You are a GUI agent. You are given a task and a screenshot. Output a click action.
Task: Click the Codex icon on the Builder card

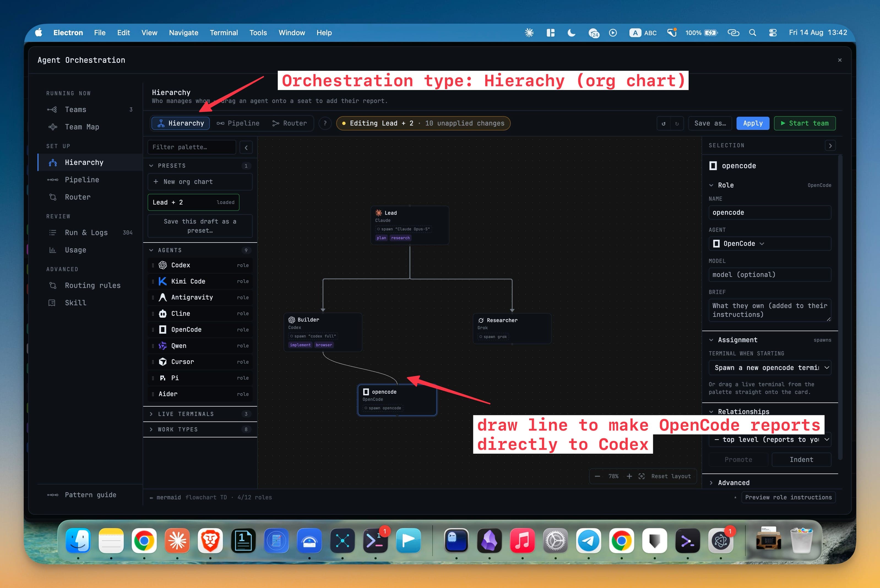click(x=292, y=320)
